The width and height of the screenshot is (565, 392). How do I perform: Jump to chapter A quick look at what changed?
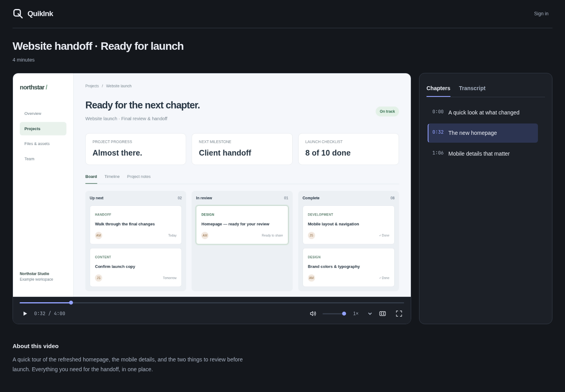pos(483,113)
